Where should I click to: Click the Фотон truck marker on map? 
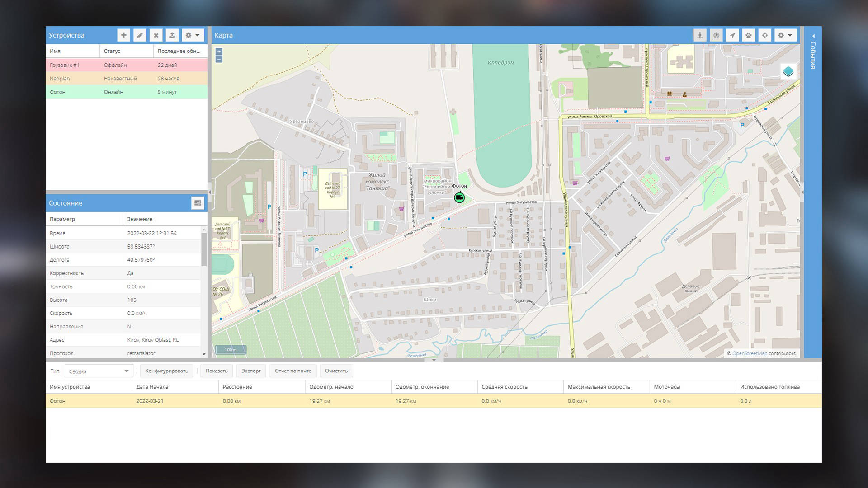coord(459,197)
